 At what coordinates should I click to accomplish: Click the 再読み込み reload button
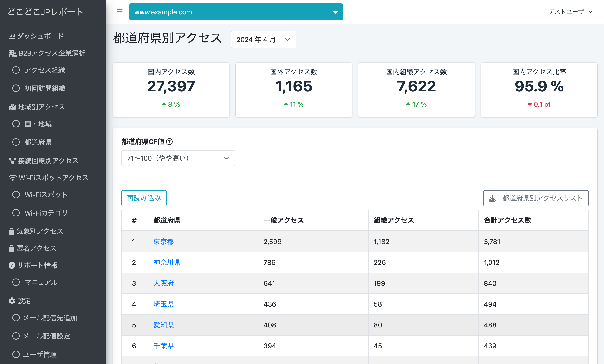(144, 198)
